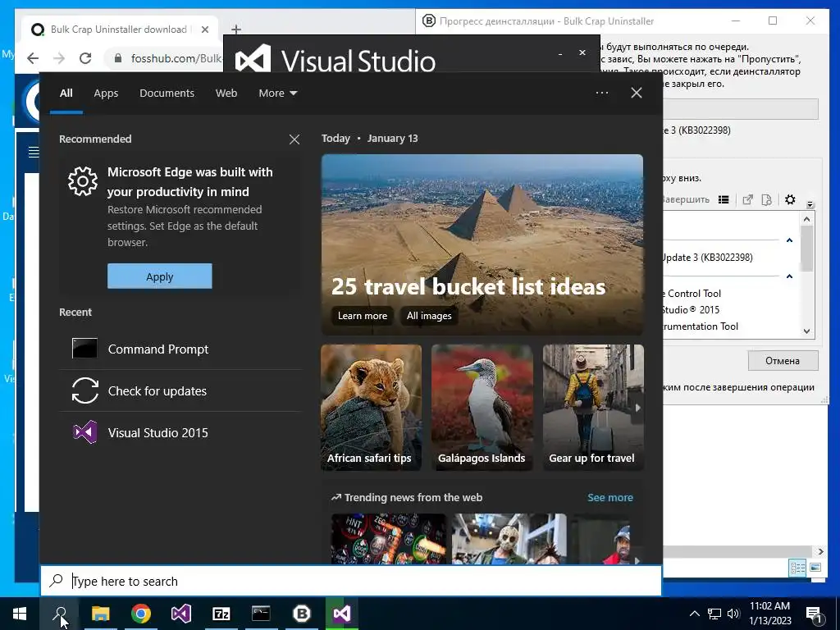
Task: Open search panel options ellipsis
Action: (602, 93)
